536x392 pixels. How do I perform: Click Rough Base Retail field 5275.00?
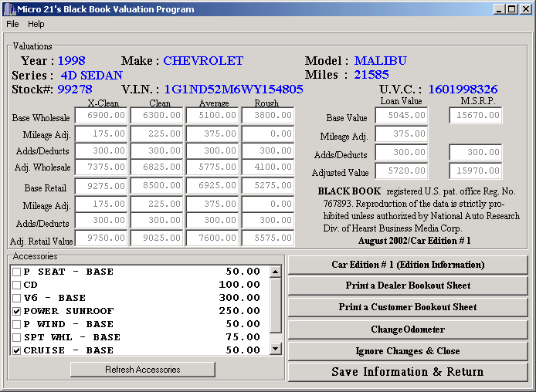[268, 186]
